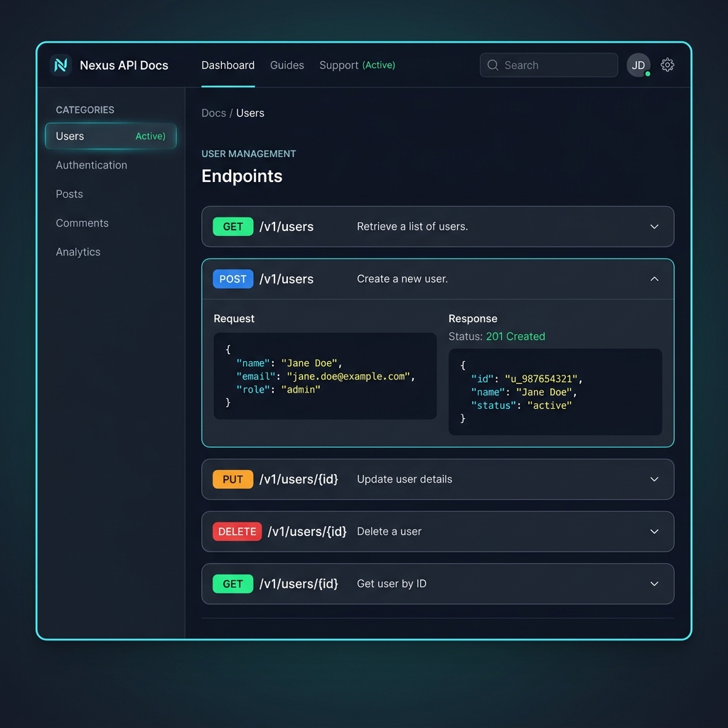Switch to the Dashboard tab
728x728 pixels.
click(x=228, y=65)
